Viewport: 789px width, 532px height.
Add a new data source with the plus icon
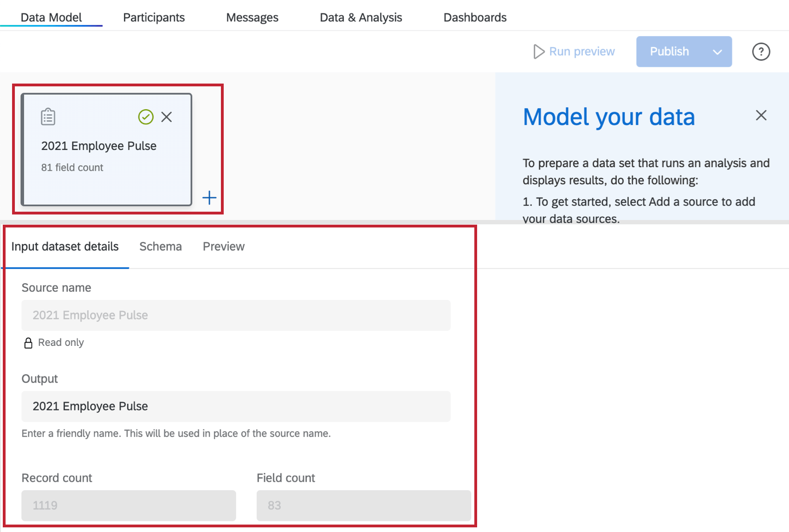pos(209,198)
